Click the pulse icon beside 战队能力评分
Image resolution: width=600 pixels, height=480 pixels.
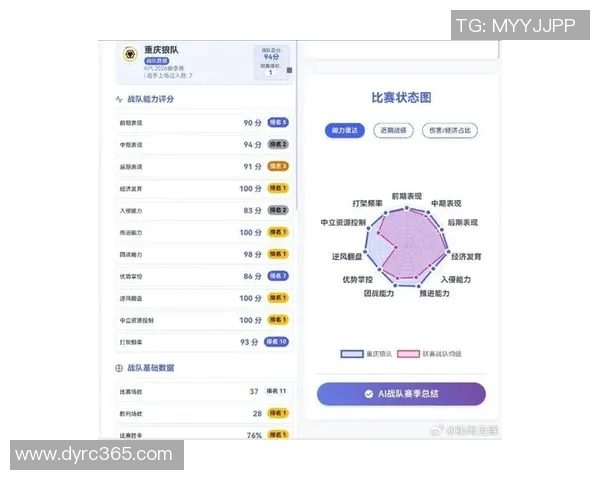click(119, 99)
